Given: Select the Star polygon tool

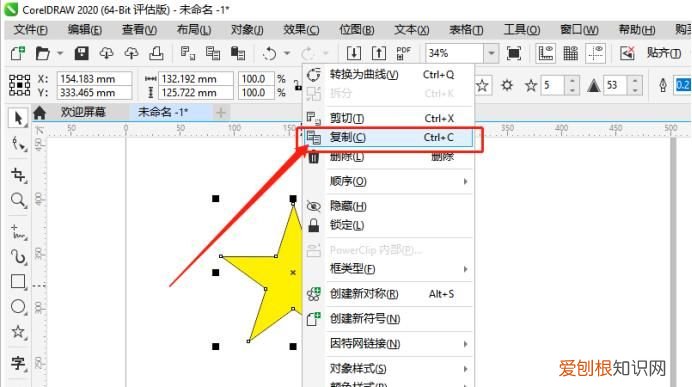Looking at the screenshot, I should tap(19, 331).
